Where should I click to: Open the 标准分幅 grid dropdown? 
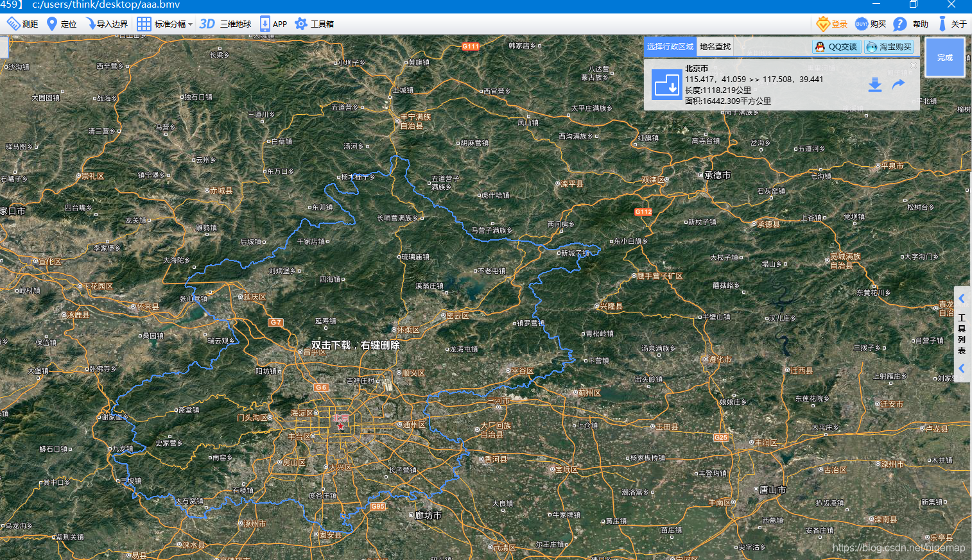tap(164, 24)
